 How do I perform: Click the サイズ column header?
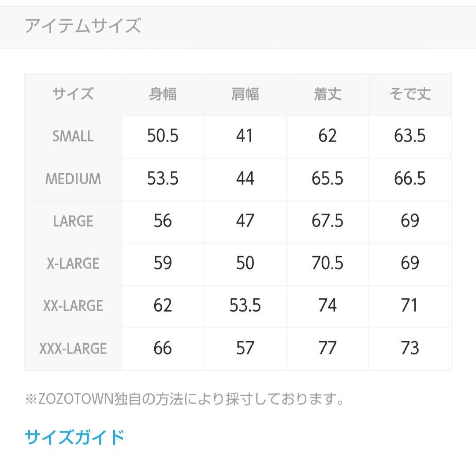pos(73,94)
